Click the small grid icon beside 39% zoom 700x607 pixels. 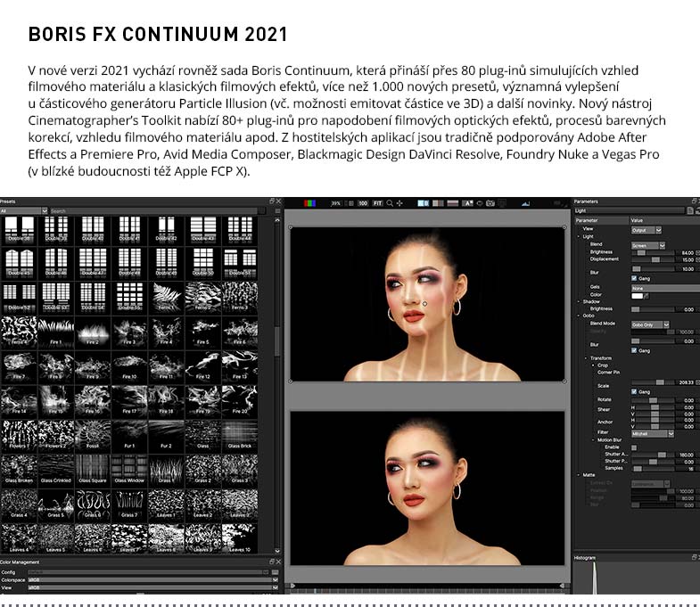(351, 203)
